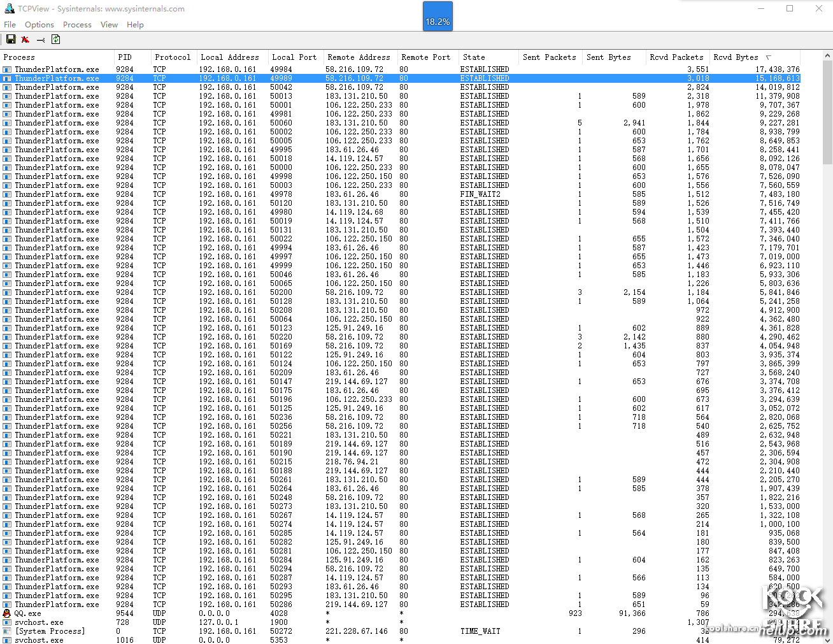The image size is (833, 644).
Task: Click process icon of row with local port 49984
Action: click(7, 69)
